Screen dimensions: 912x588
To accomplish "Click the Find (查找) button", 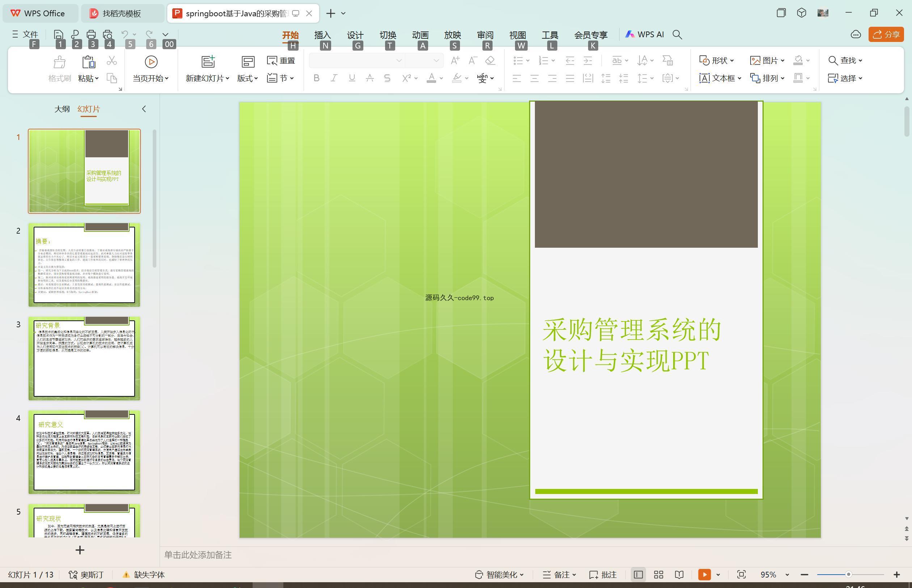I will [845, 60].
